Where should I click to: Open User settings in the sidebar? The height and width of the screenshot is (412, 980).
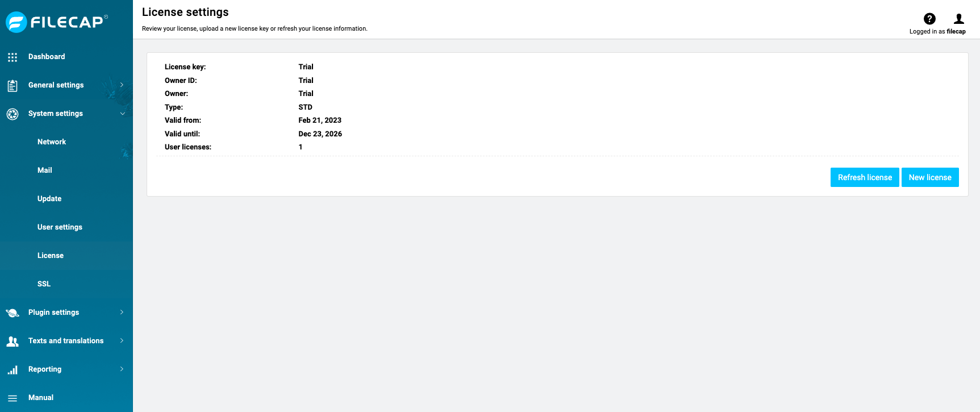pyautogui.click(x=60, y=227)
